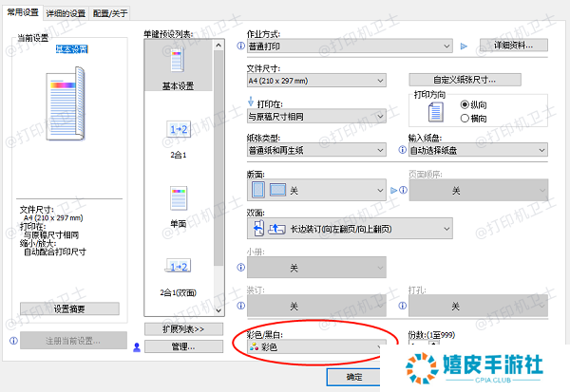Viewport: 570px width, 392px height.
Task: Click the portrait page icon in 打印方向
Action: tap(435, 112)
